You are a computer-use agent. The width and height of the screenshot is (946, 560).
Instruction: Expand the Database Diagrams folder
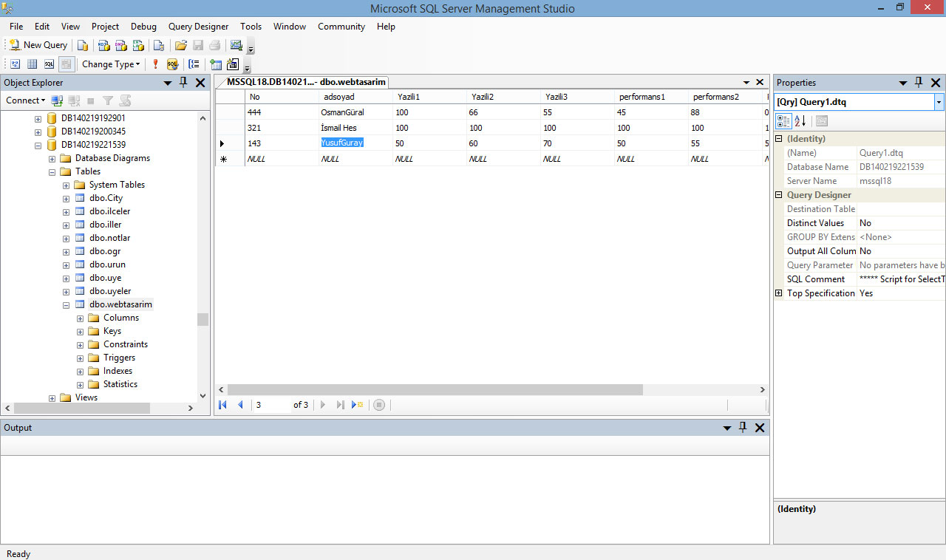(x=52, y=158)
